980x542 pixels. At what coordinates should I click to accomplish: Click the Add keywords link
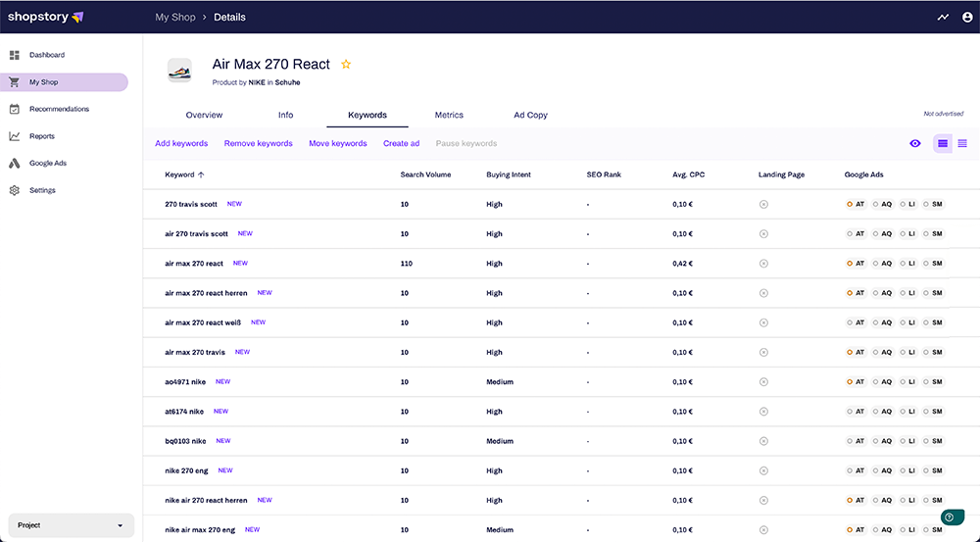181,144
